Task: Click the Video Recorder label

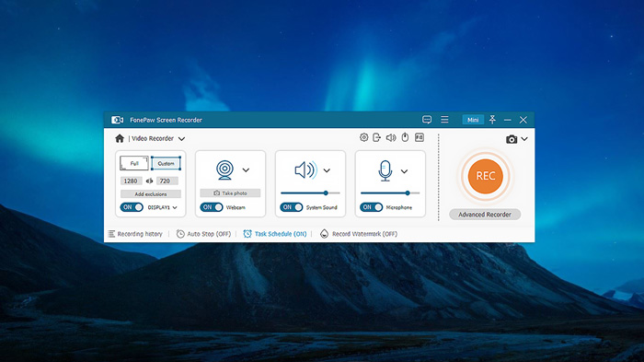Action: (153, 139)
